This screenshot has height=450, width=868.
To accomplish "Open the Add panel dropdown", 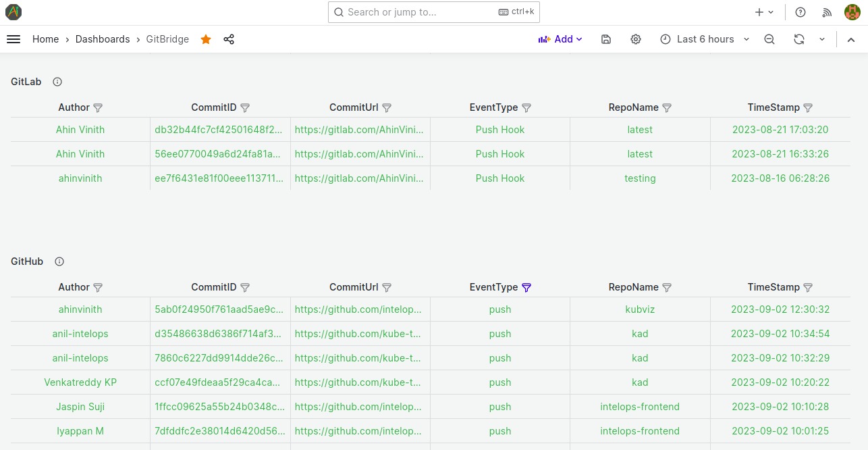I will point(560,39).
